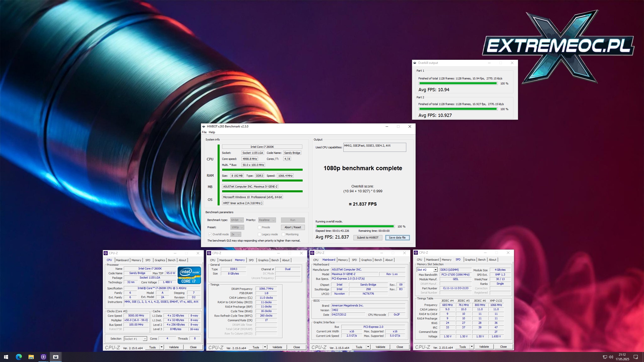Click Tools button in CPU-Z Mainboard window

click(x=359, y=347)
